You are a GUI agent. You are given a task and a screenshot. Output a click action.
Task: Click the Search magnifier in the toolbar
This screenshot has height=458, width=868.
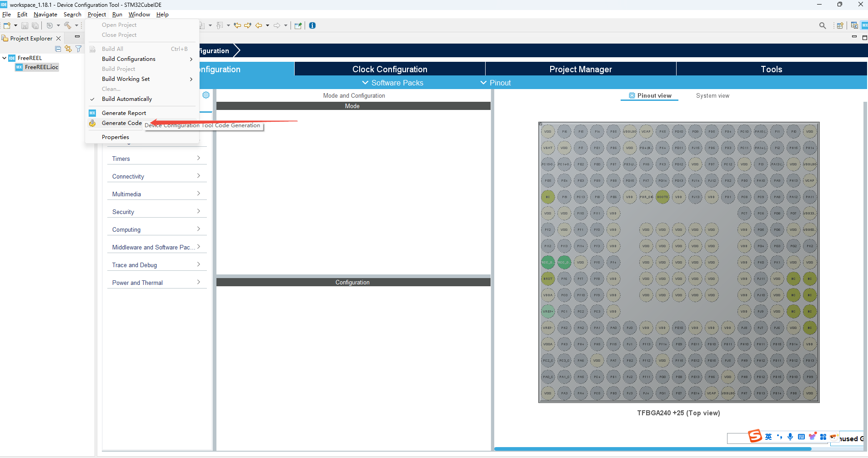(x=823, y=25)
